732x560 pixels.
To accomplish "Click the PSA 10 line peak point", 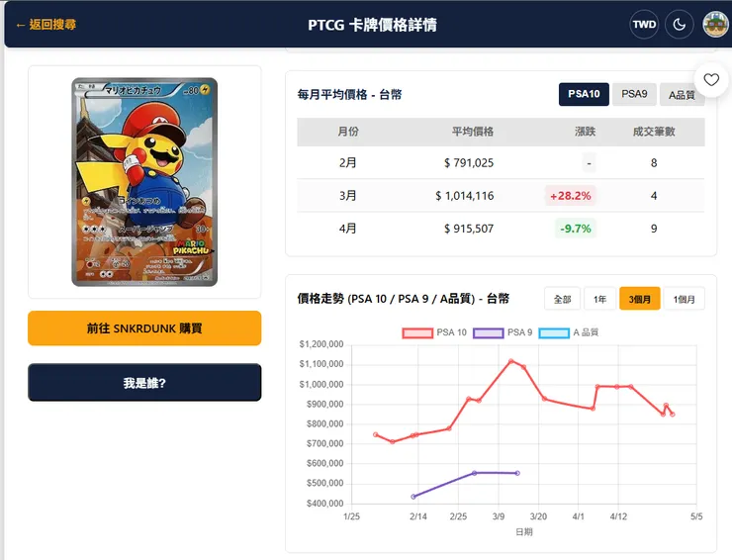I will tap(511, 361).
